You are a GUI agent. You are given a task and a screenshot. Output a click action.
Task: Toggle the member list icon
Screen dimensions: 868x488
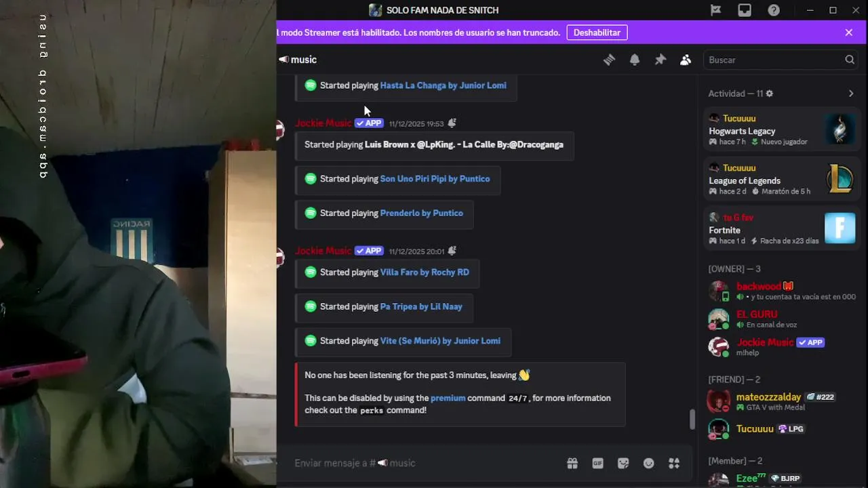686,60
